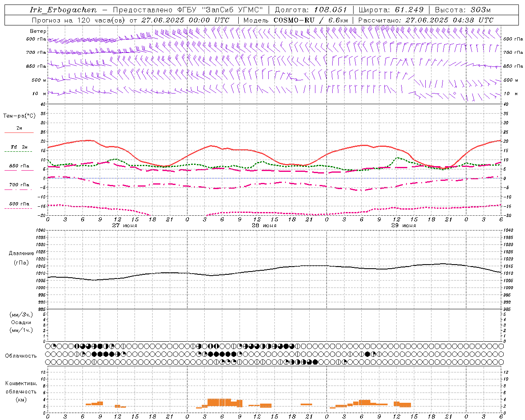Click the '(мм/3ч.)' precipitation unit label

point(21,315)
